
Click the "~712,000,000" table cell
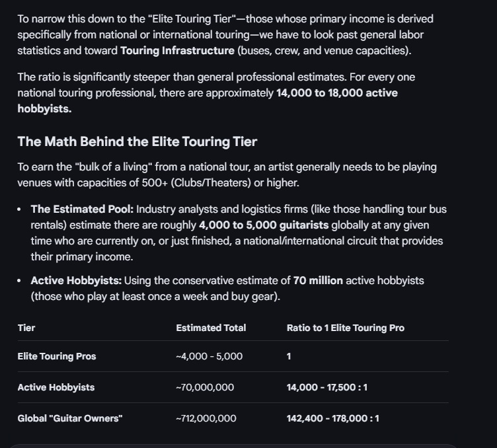click(x=206, y=418)
